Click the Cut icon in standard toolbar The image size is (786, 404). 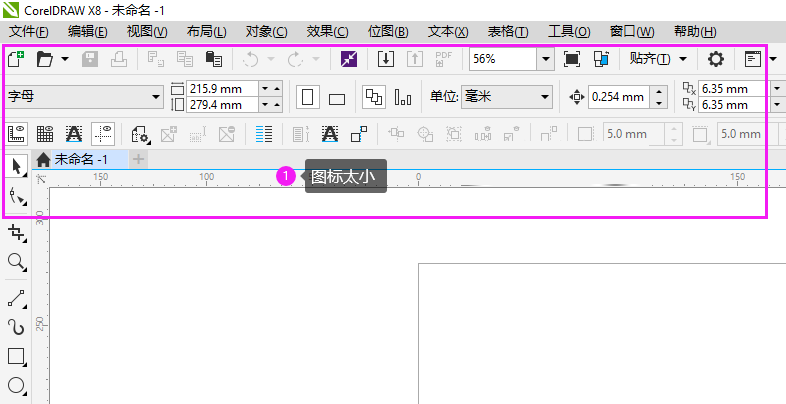click(x=156, y=59)
